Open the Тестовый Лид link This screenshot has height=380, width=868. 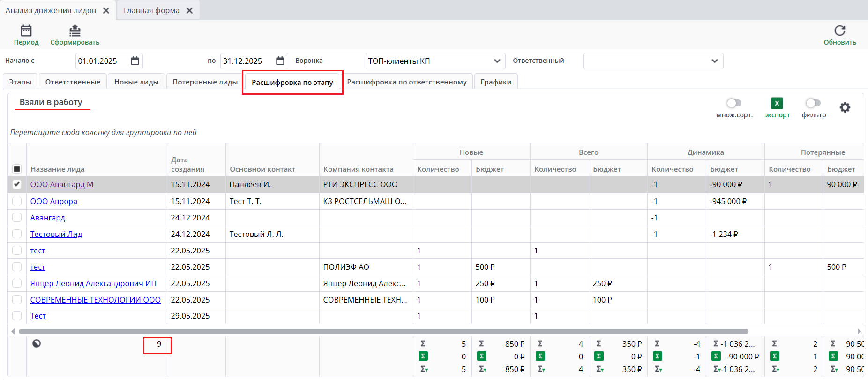click(56, 234)
